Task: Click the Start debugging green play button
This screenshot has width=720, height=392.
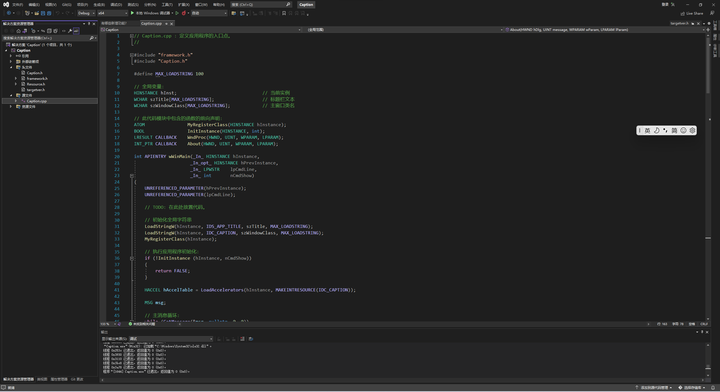Action: pyautogui.click(x=132, y=13)
